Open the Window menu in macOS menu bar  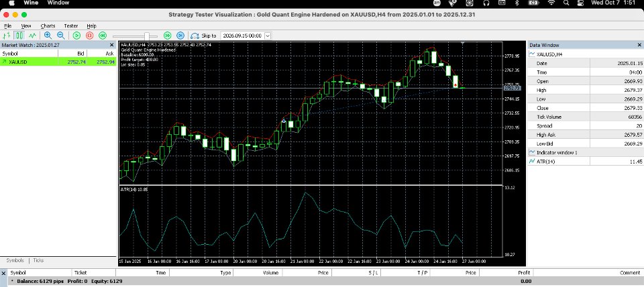58,3
